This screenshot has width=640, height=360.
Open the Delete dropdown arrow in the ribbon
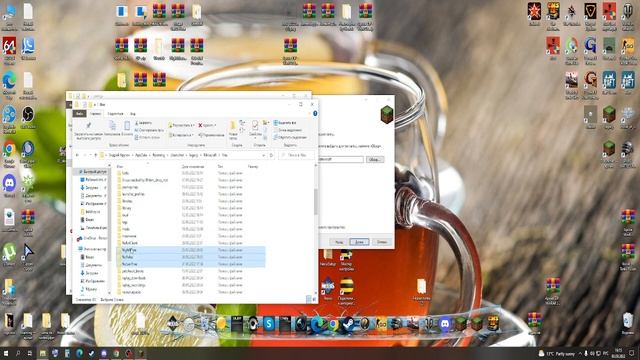click(215, 125)
